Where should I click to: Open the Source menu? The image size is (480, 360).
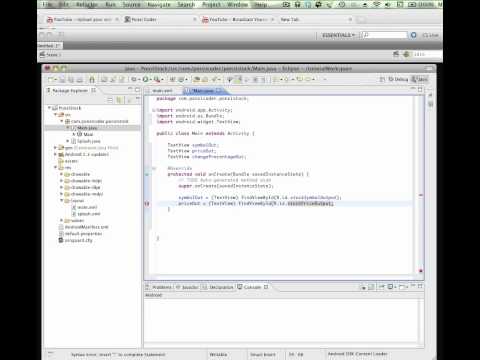(x=131, y=5)
